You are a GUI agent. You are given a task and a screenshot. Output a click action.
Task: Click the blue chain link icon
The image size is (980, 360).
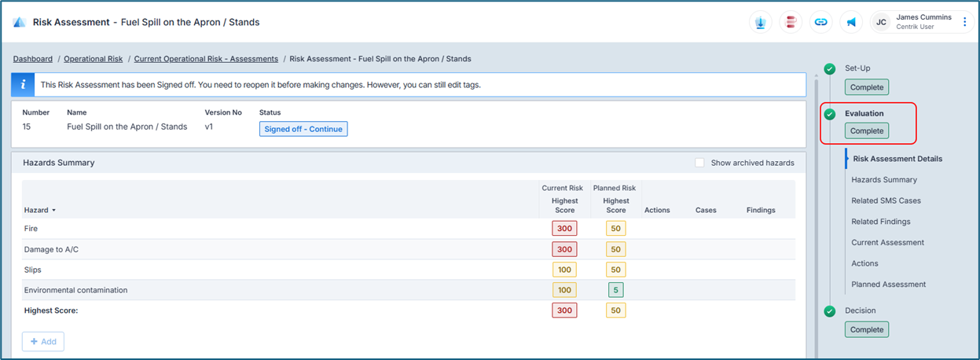[x=820, y=23]
